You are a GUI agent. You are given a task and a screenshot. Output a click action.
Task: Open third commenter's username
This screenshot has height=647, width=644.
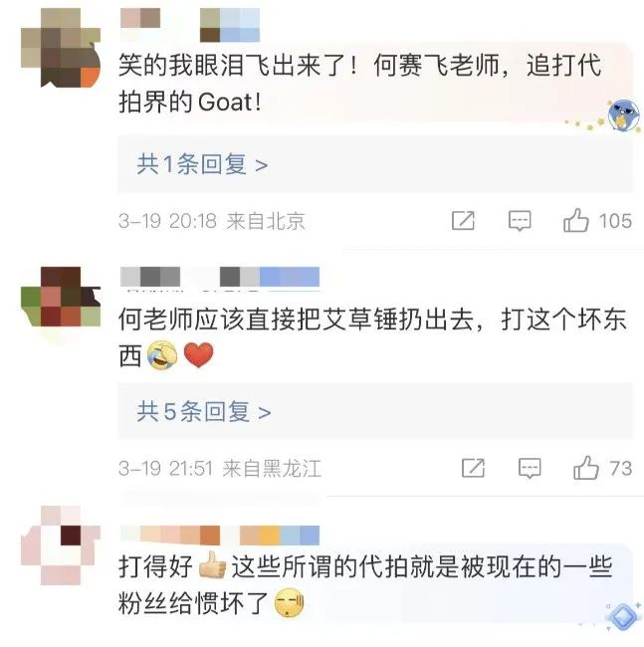220,536
